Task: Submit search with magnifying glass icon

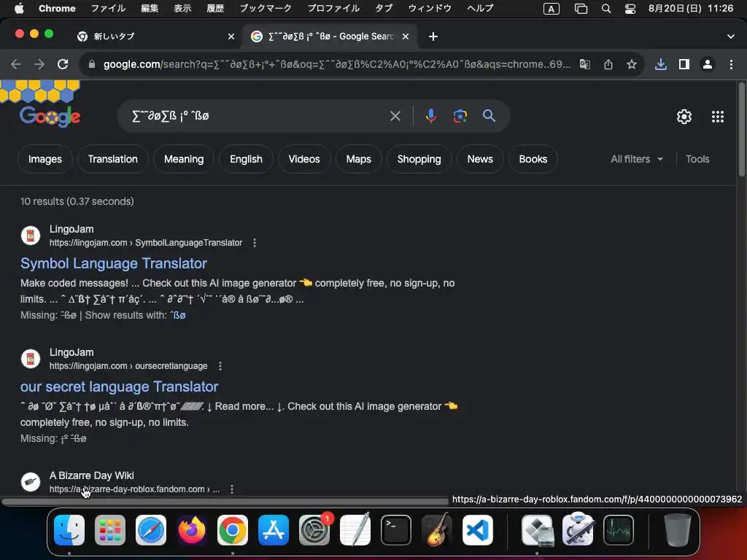Action: tap(489, 116)
